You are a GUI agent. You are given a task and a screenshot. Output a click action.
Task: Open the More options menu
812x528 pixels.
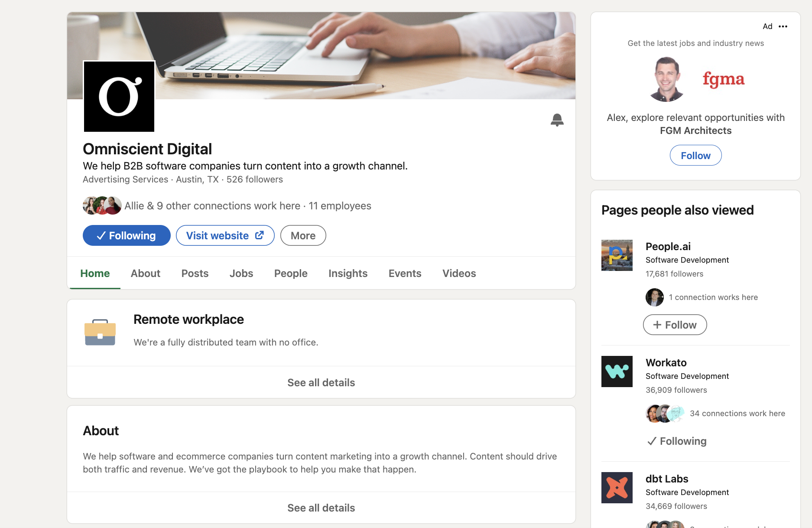tap(303, 235)
